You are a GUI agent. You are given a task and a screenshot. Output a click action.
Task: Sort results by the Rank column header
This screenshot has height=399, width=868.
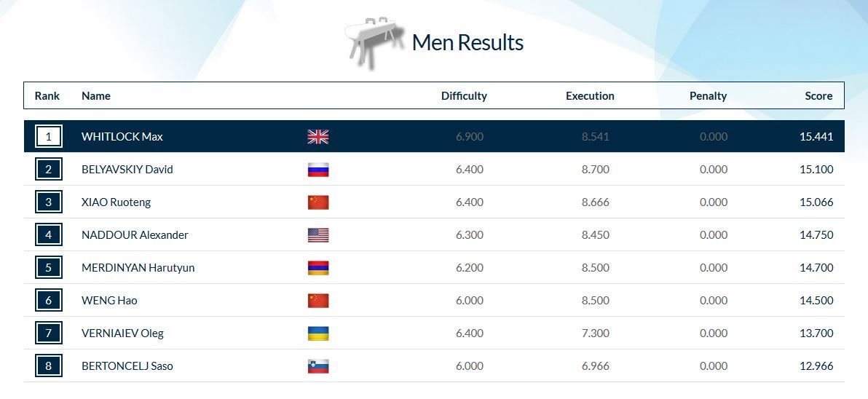click(x=47, y=96)
